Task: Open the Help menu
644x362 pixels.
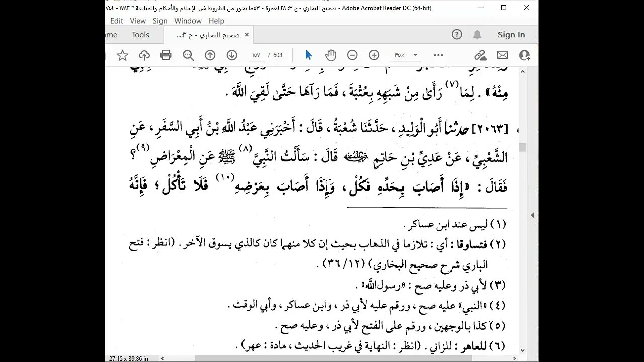Action: [216, 21]
